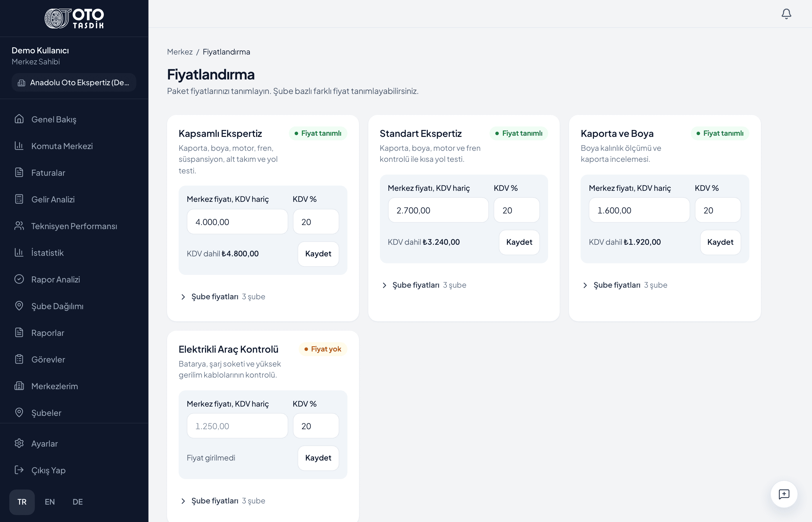812x522 pixels.
Task: Click the Ayarlar gear icon
Action: (19, 443)
